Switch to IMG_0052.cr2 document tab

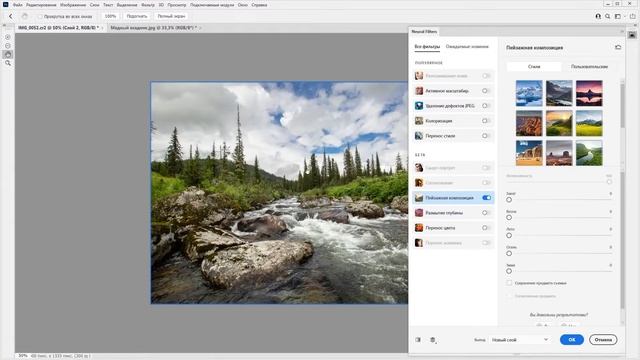[58, 28]
